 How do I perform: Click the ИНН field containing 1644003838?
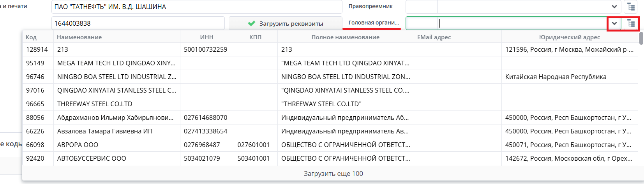138,23
